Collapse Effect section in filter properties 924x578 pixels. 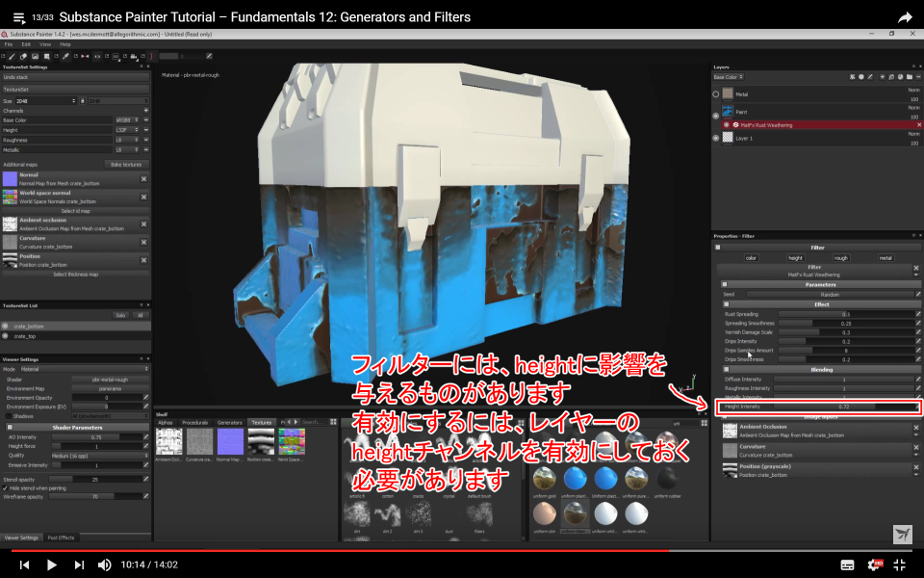(x=727, y=304)
